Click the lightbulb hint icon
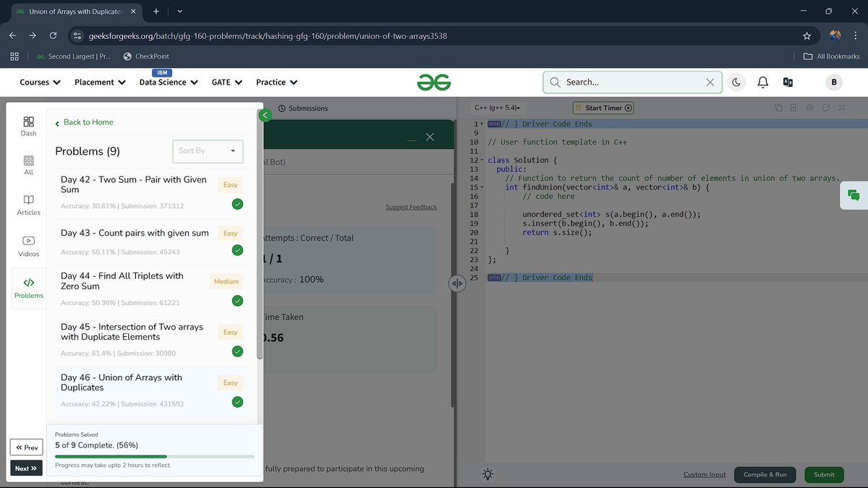This screenshot has width=868, height=488. point(488,474)
